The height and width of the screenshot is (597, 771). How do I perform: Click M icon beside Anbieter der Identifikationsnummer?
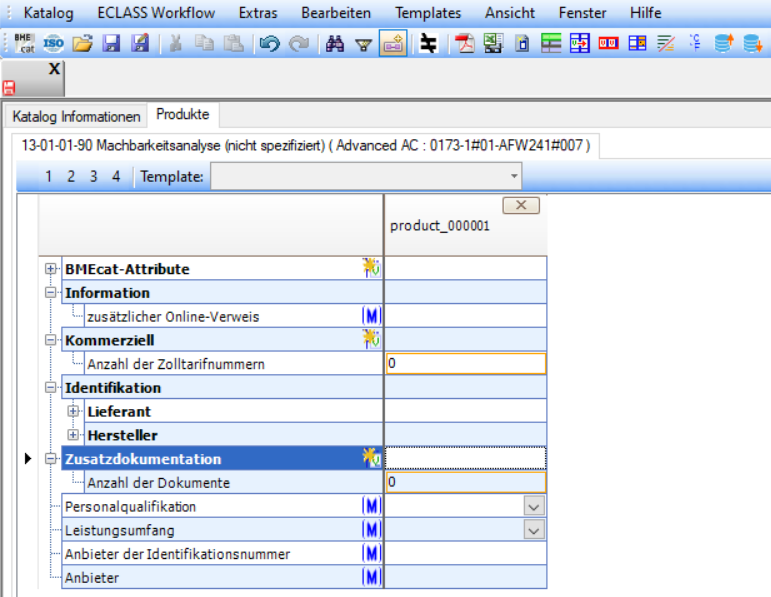tap(372, 553)
